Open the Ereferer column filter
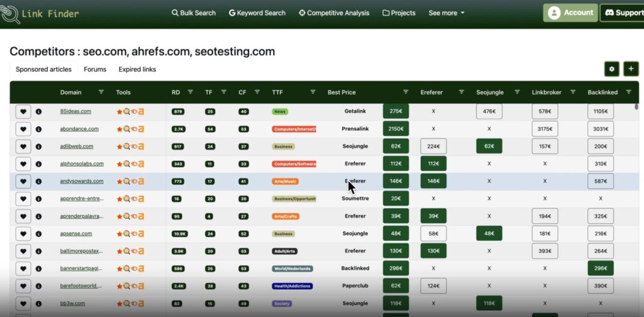This screenshot has width=644, height=317. [x=461, y=92]
